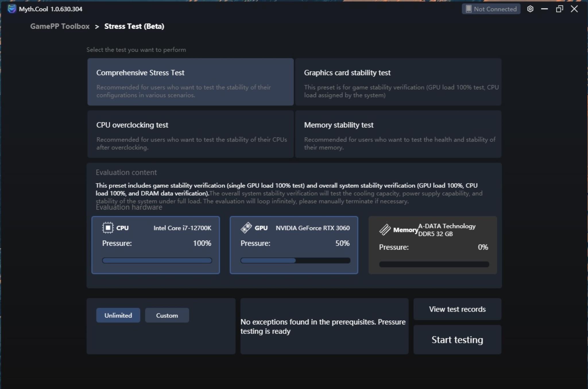Click Start testing button

(457, 340)
